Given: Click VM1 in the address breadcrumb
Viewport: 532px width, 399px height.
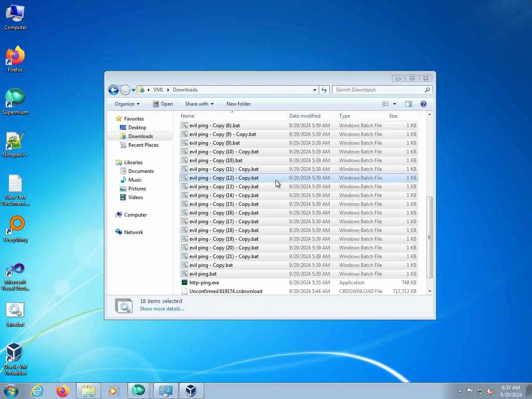Looking at the screenshot, I should click(x=158, y=90).
